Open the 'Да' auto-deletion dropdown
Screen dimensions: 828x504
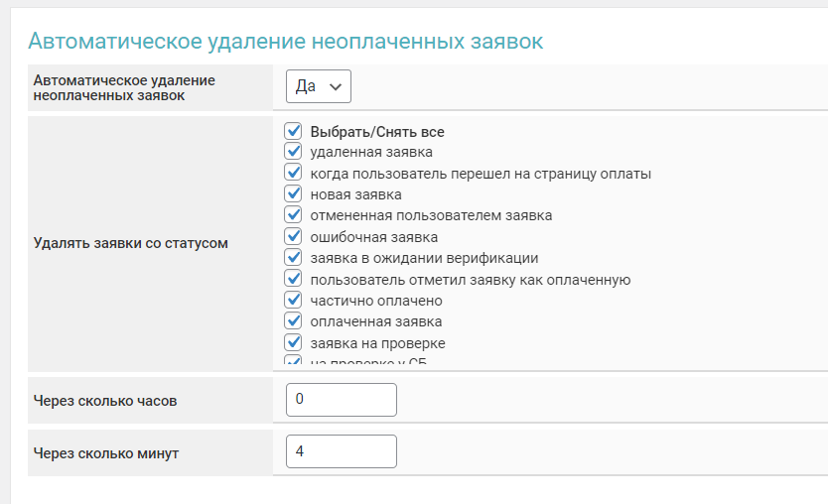pos(318,86)
